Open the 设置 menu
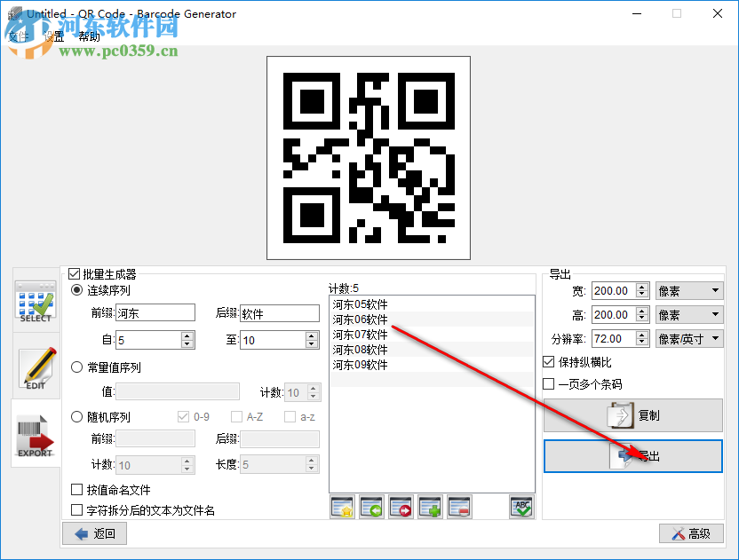The width and height of the screenshot is (739, 560). point(52,37)
